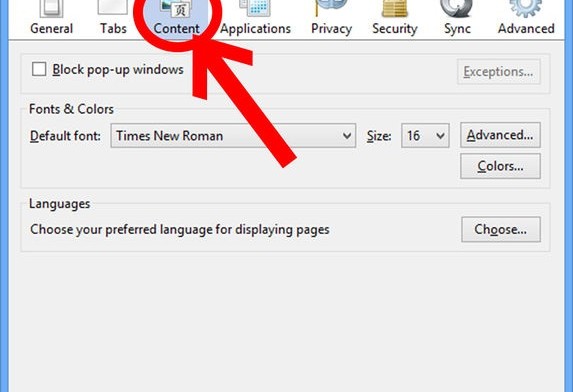
Task: Click the Default font label
Action: click(65, 136)
